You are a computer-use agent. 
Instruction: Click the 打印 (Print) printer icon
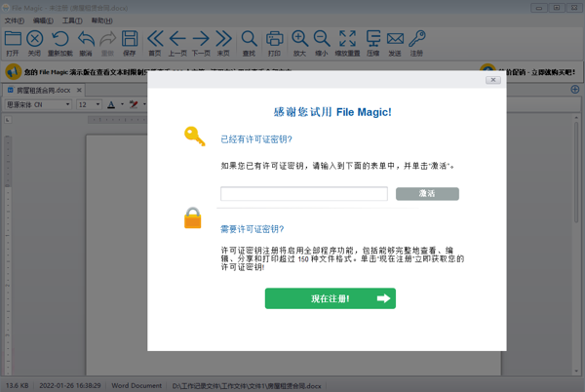(x=274, y=41)
